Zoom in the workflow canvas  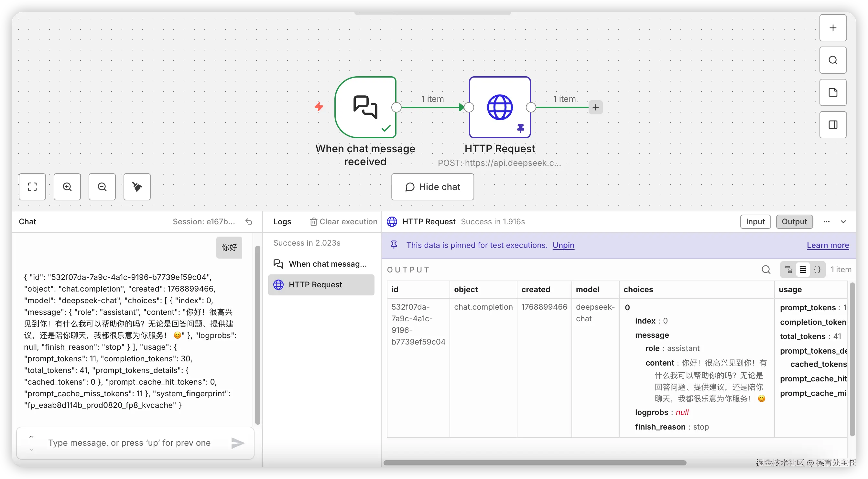(67, 187)
